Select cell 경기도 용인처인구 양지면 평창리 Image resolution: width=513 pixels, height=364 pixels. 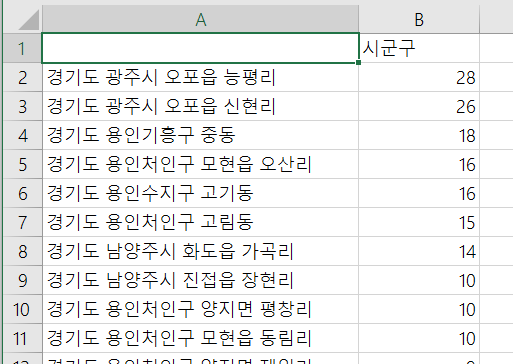(x=200, y=309)
